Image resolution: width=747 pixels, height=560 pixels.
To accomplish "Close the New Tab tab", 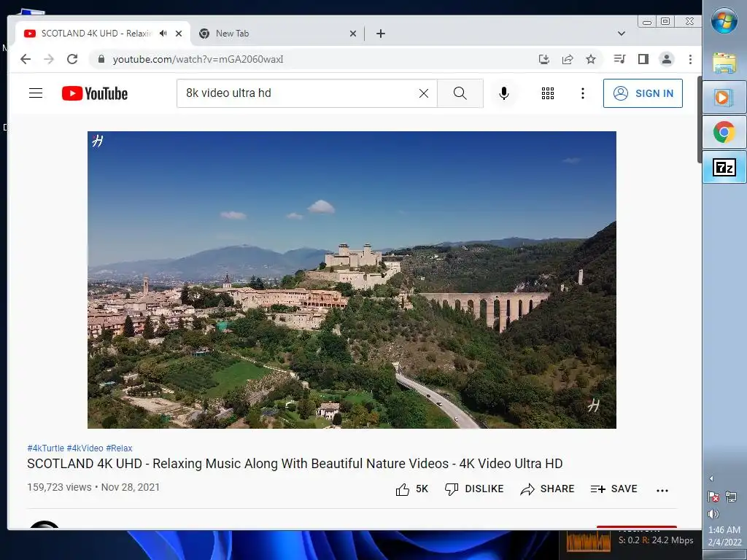I will [x=353, y=34].
